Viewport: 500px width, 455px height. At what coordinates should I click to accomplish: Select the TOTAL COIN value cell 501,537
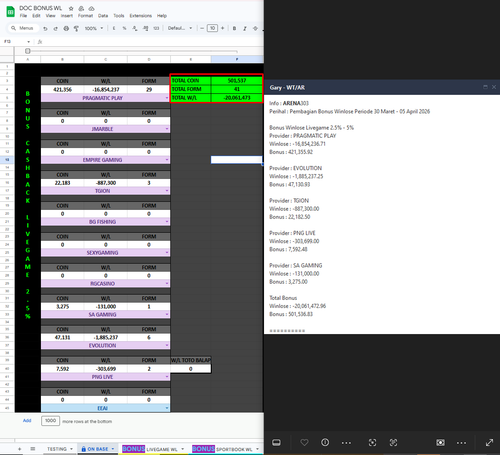(x=237, y=81)
